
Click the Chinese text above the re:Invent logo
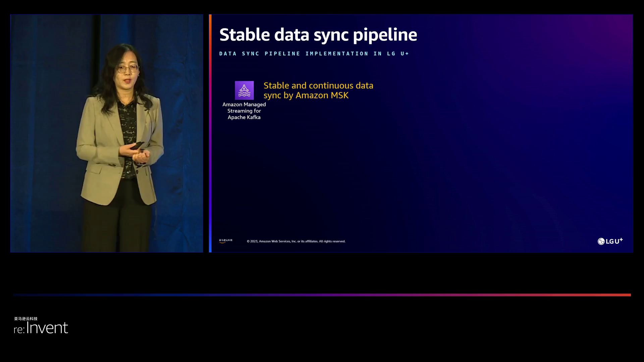26,319
